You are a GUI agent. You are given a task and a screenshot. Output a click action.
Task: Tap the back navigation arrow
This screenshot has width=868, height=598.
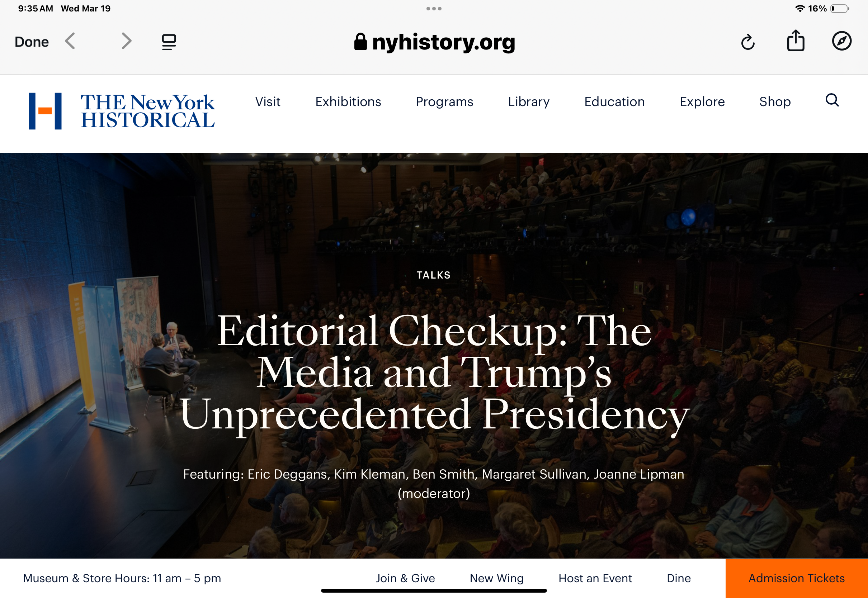click(70, 41)
